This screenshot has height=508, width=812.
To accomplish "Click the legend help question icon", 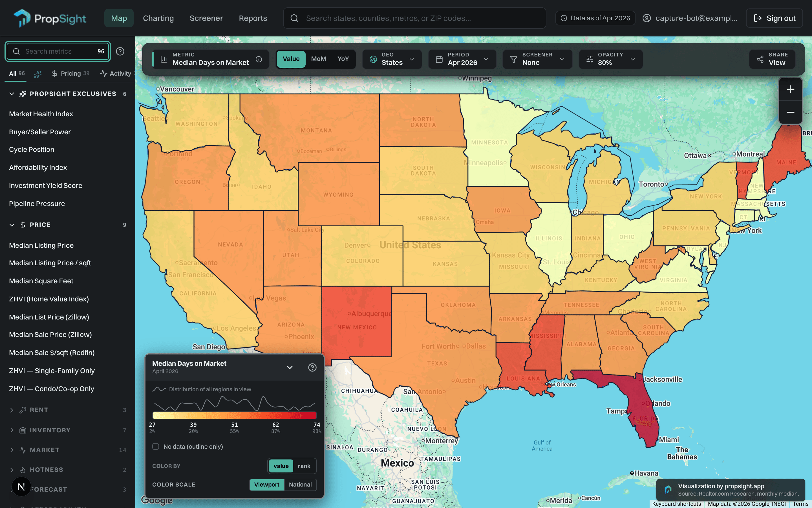I will coord(312,367).
